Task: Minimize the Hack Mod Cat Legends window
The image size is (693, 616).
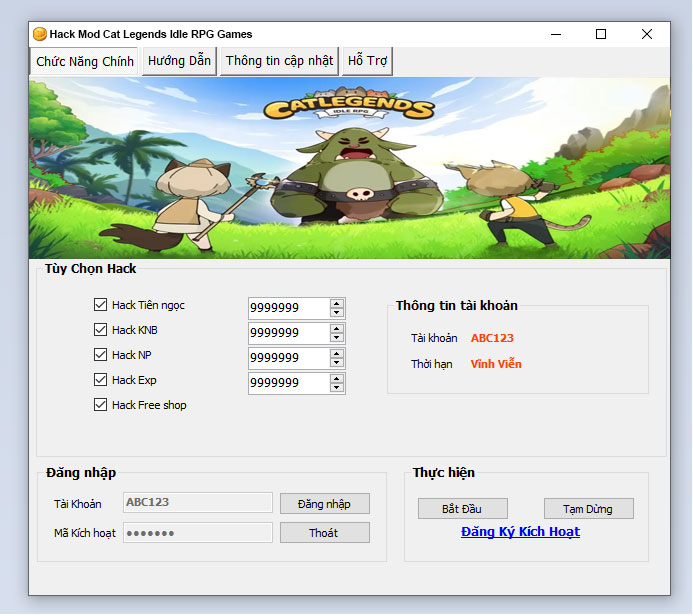Action: point(556,34)
